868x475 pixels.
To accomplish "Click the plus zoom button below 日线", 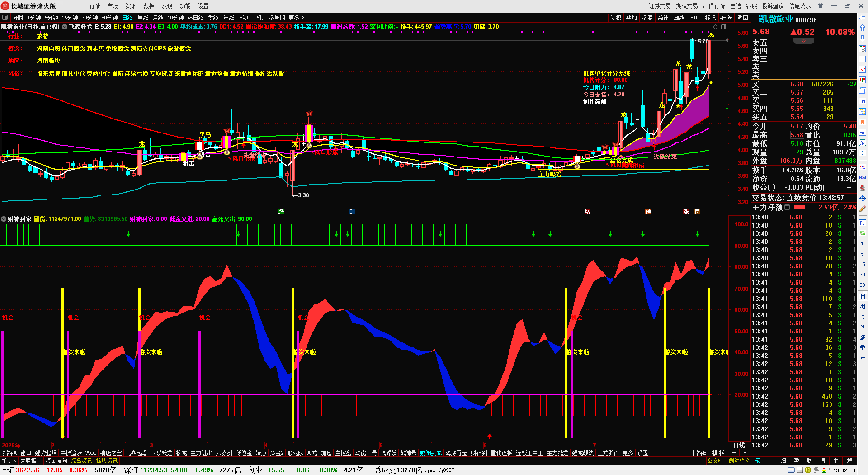I will 734,453.
